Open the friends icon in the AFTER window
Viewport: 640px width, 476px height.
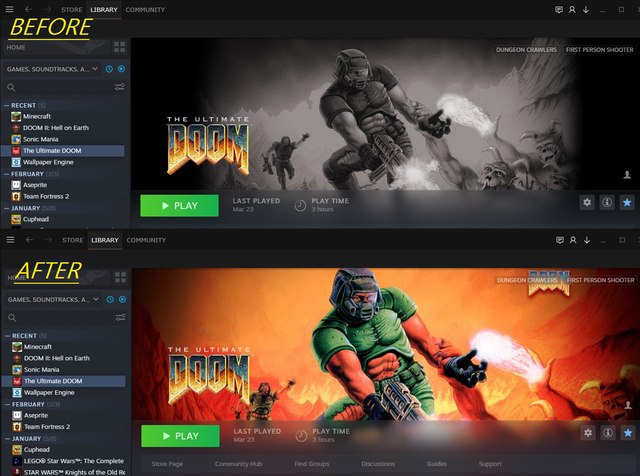point(572,241)
